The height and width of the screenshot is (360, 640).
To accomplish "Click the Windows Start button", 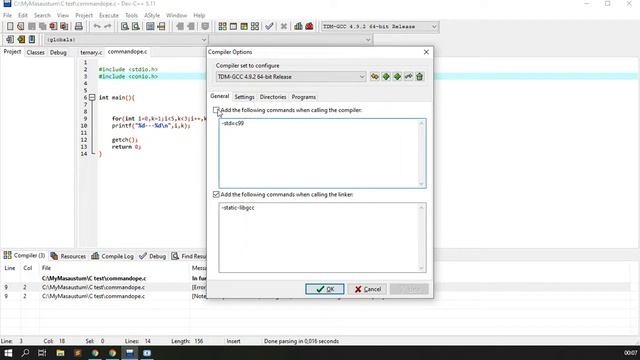I will 8,353.
